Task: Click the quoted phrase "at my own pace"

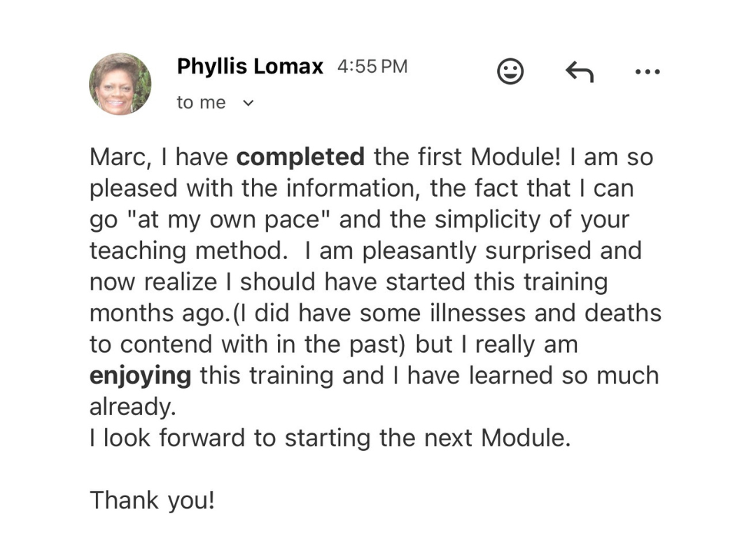Action: coord(230,220)
